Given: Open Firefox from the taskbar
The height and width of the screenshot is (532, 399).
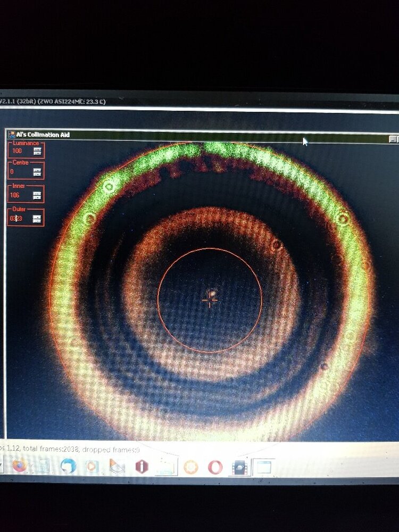Looking at the screenshot, I should pyautogui.click(x=19, y=465).
